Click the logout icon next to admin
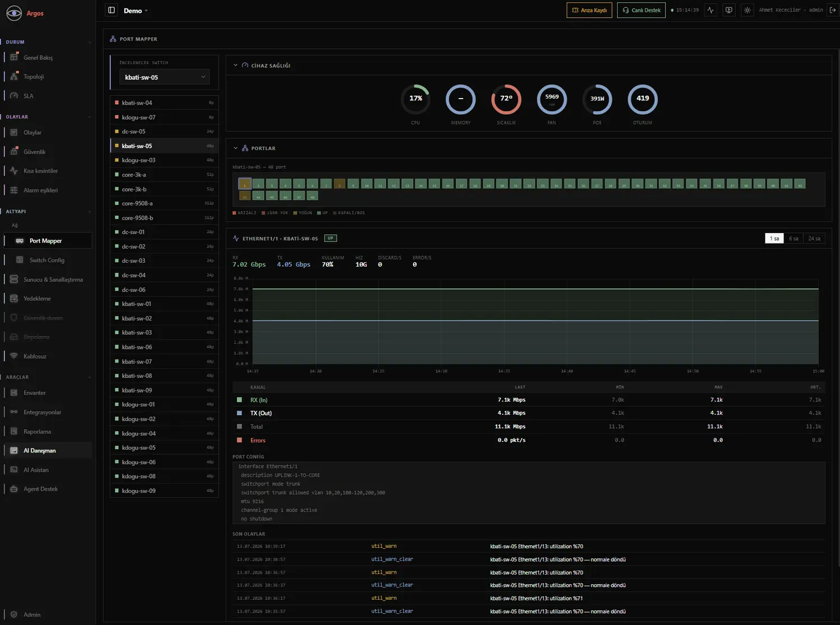 coord(833,10)
